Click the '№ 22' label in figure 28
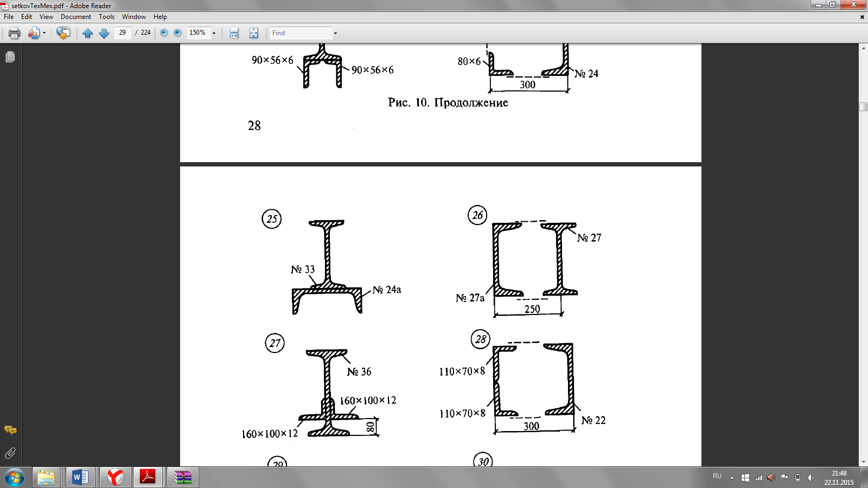This screenshot has height=488, width=868. click(593, 420)
